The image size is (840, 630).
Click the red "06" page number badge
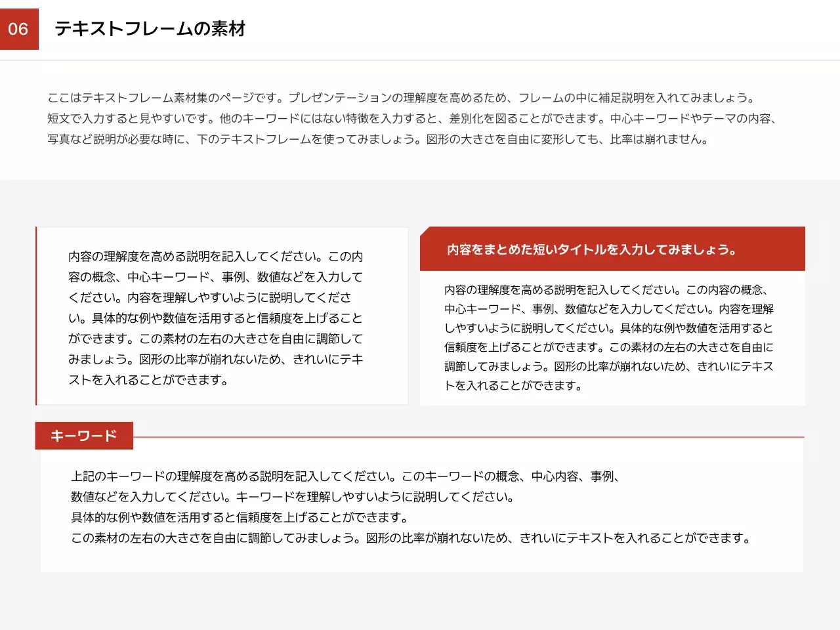[x=19, y=29]
